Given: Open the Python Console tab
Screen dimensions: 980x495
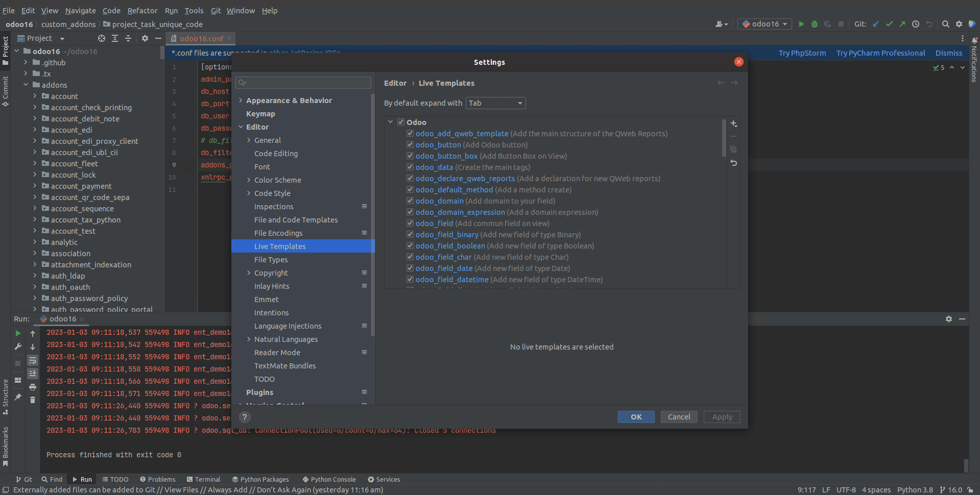Looking at the screenshot, I should coord(329,479).
